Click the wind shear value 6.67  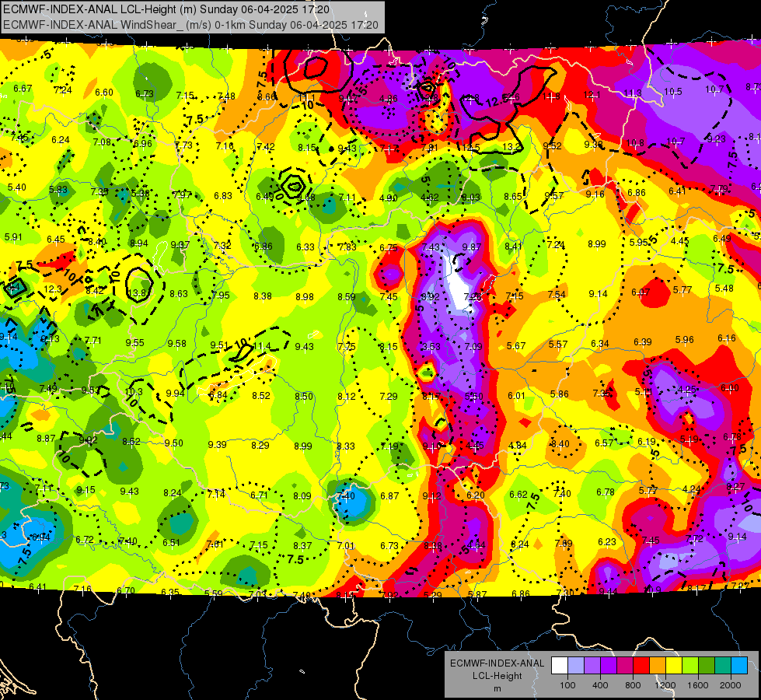pyautogui.click(x=23, y=89)
